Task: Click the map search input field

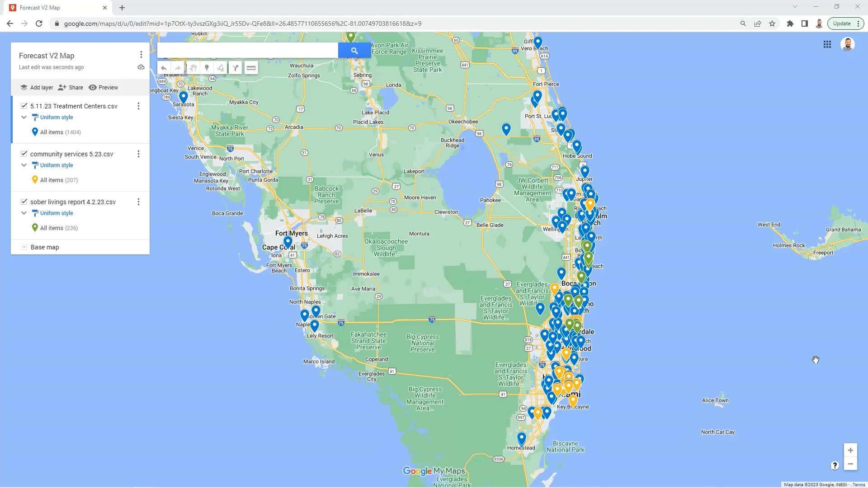Action: pos(248,51)
